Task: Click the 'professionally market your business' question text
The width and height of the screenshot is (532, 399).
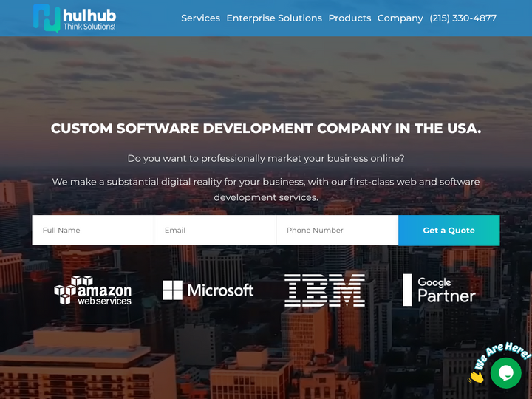Action: (266, 158)
